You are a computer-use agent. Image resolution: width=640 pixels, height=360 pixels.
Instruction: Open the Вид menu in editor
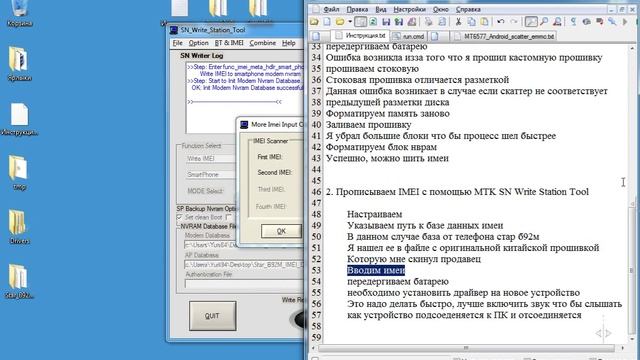point(381,9)
